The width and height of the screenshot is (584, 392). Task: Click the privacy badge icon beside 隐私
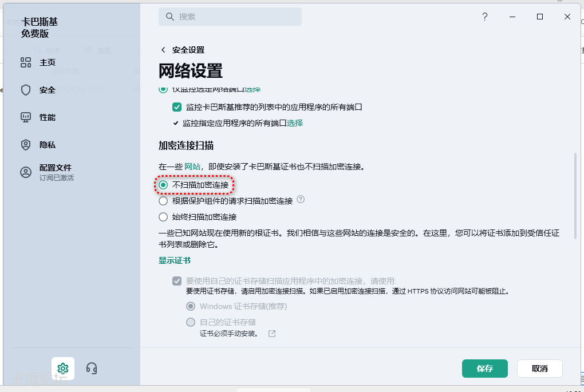(26, 145)
